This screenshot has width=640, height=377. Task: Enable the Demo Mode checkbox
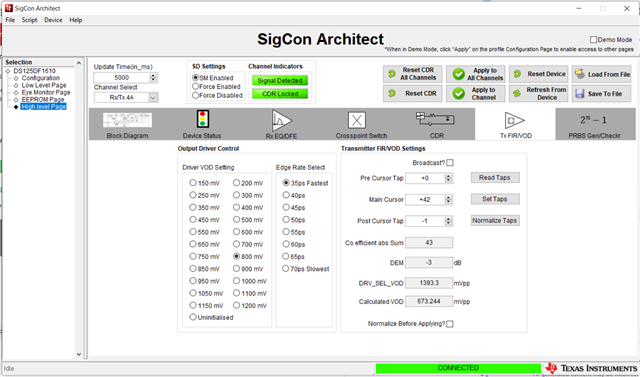tap(593, 40)
